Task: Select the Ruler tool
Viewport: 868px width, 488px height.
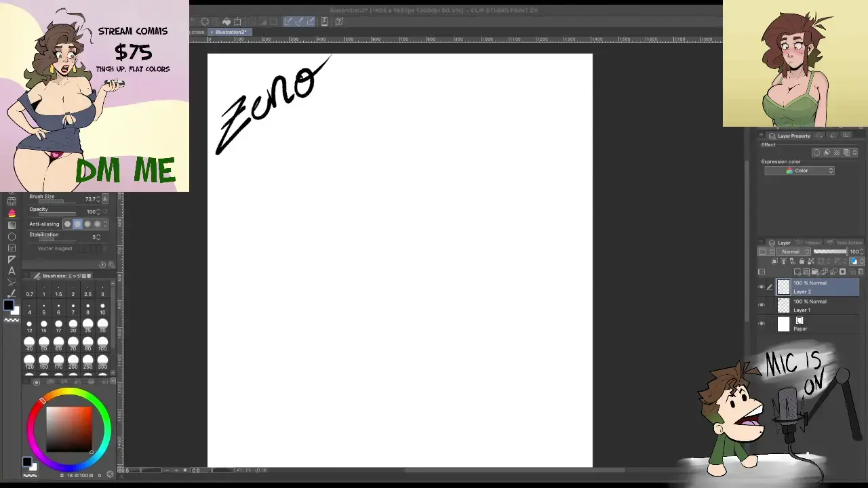Action: click(12, 260)
